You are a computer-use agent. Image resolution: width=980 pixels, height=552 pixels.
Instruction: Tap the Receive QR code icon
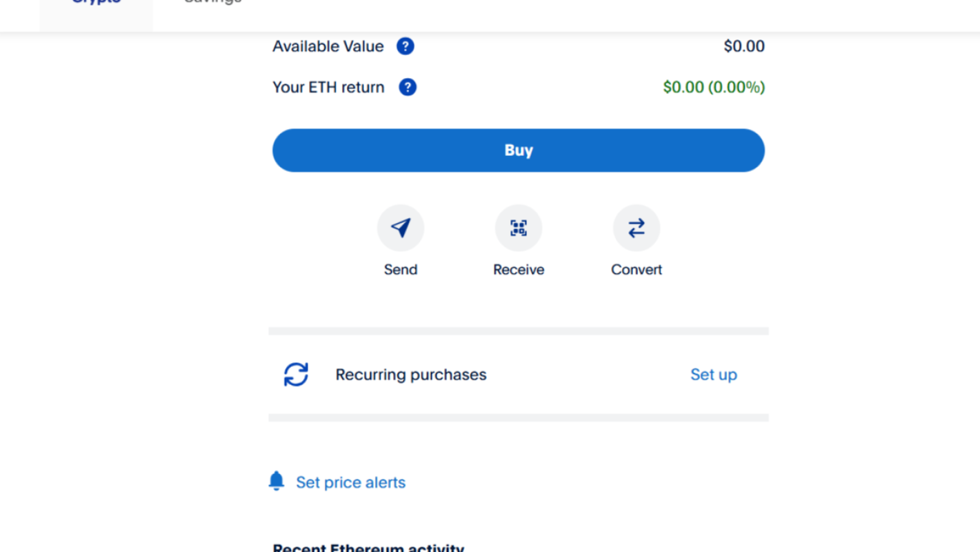coord(519,228)
